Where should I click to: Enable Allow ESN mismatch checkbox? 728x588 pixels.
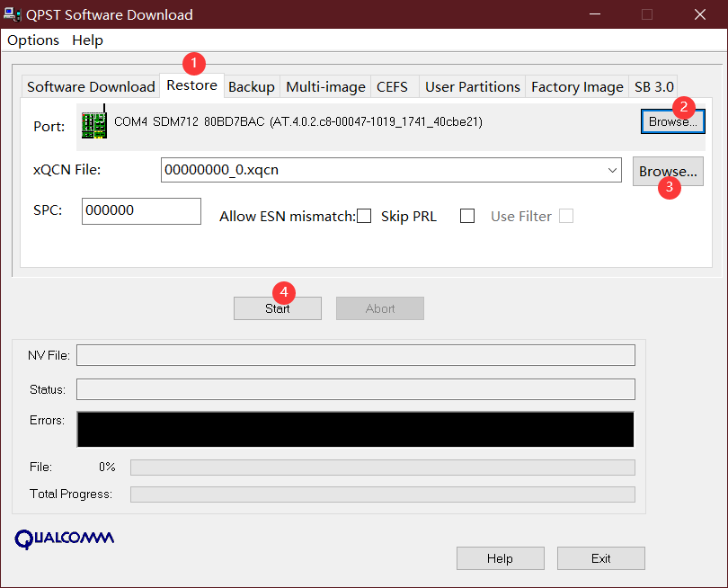364,216
